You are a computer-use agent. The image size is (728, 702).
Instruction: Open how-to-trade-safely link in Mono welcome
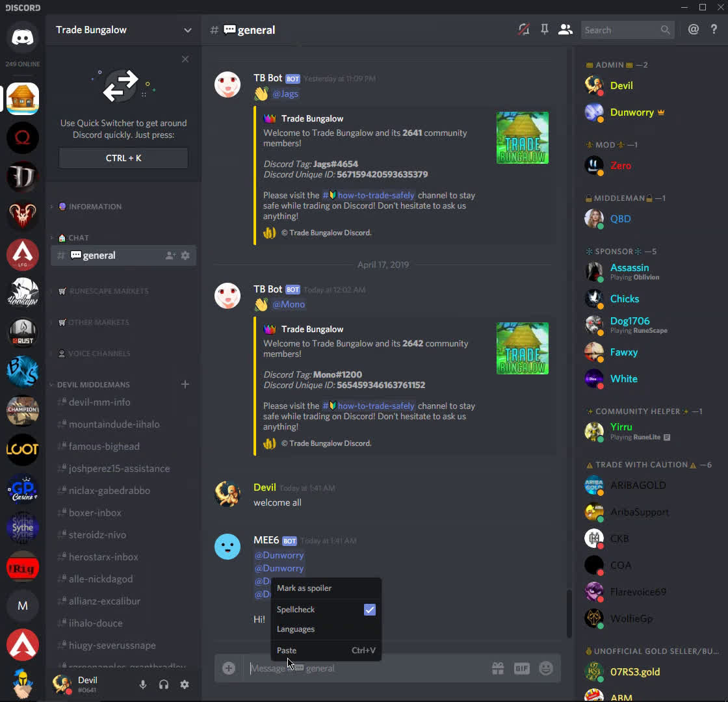368,406
